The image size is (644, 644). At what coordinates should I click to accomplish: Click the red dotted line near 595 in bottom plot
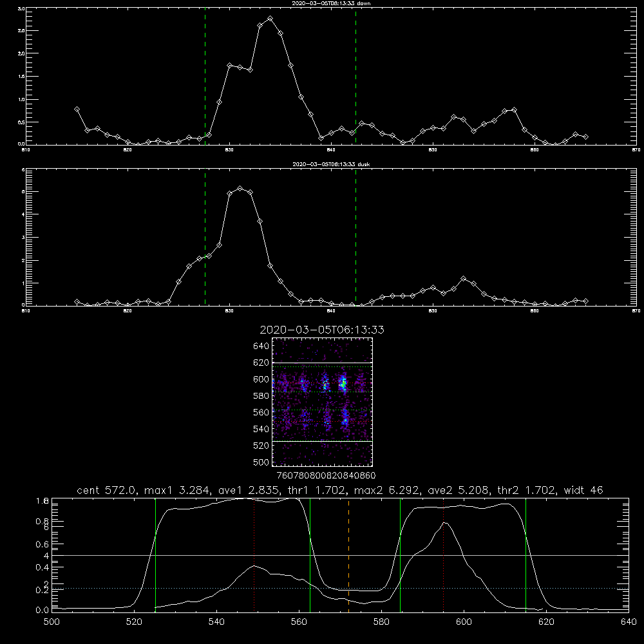(x=444, y=555)
